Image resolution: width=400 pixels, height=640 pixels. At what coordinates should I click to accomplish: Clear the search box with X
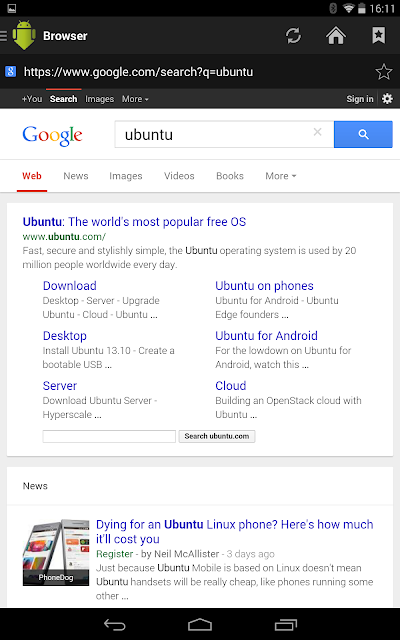point(317,132)
